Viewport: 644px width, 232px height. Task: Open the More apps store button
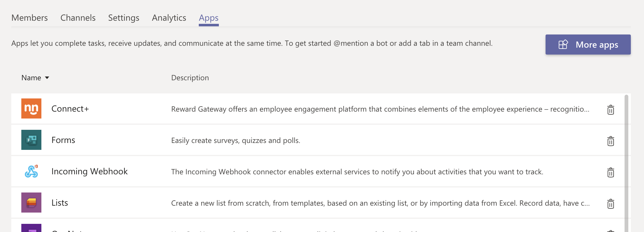[x=588, y=45]
